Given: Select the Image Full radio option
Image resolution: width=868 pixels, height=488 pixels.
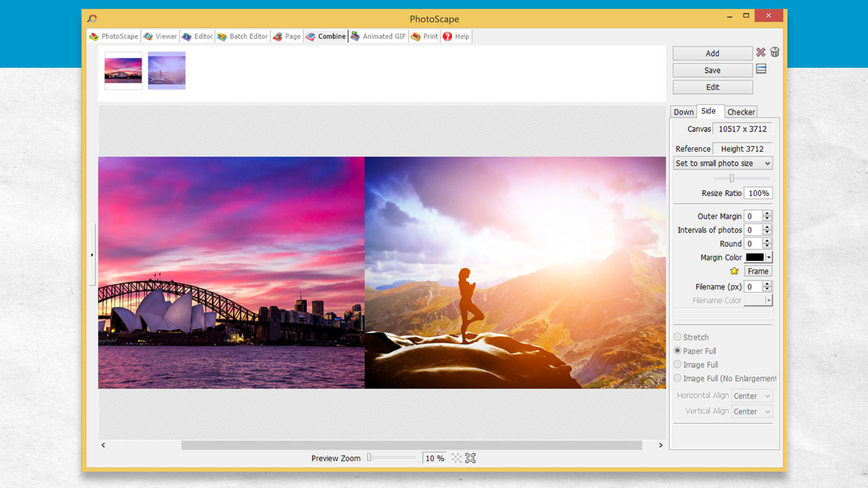Looking at the screenshot, I should click(677, 365).
